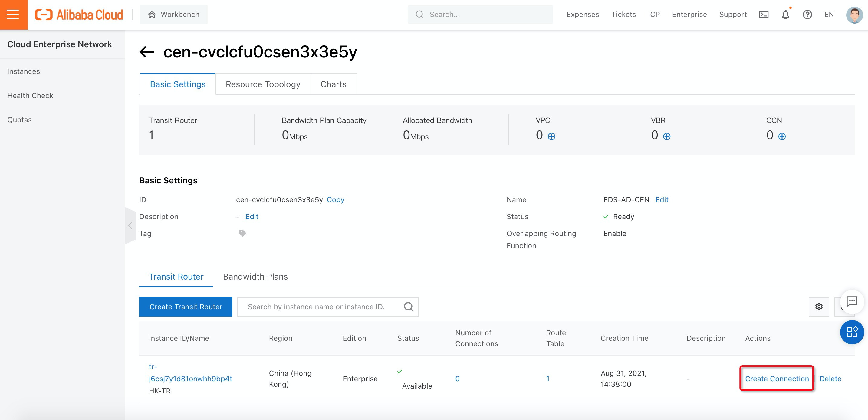The width and height of the screenshot is (868, 420).
Task: Click the plus icon next to VPC
Action: click(551, 136)
